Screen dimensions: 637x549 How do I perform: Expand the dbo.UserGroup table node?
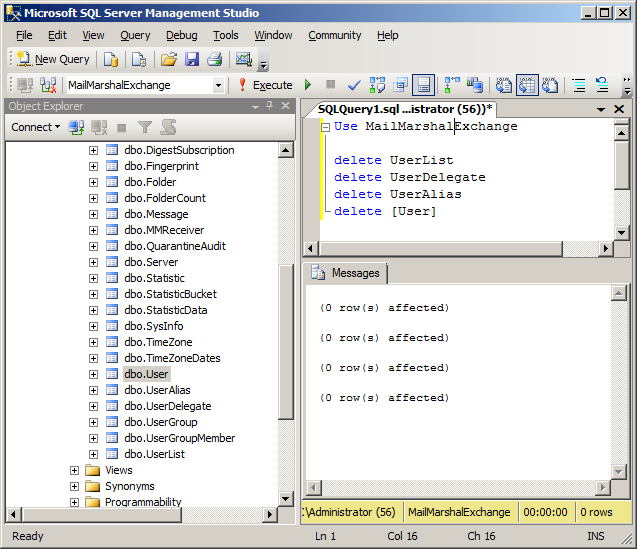click(x=93, y=422)
